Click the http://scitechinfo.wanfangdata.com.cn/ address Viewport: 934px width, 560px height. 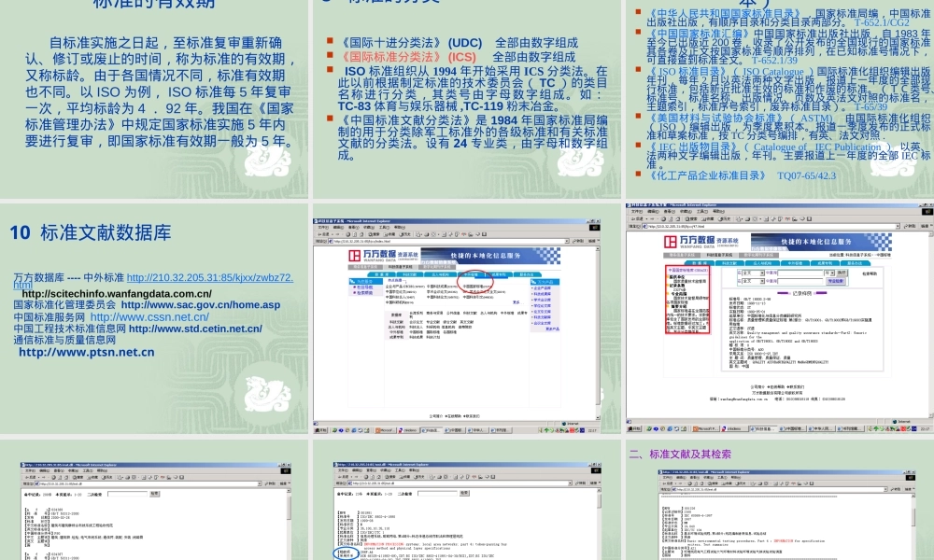coord(117,293)
